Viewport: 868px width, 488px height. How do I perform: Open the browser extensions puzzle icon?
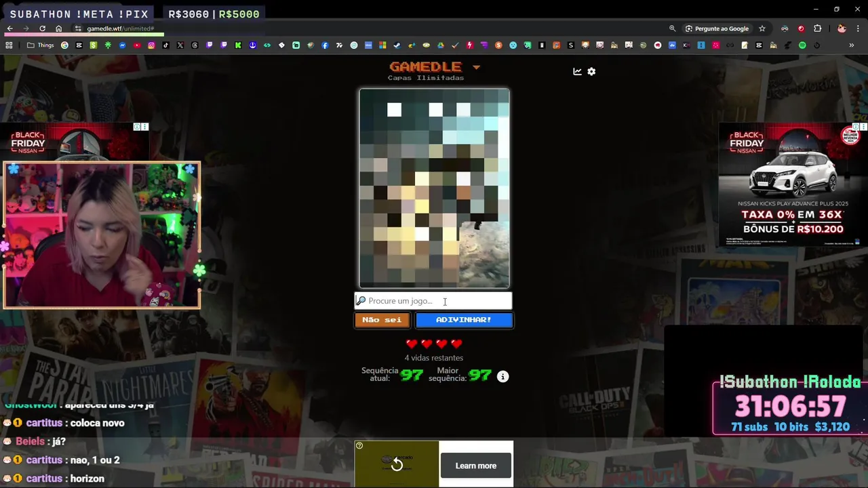[x=818, y=28]
